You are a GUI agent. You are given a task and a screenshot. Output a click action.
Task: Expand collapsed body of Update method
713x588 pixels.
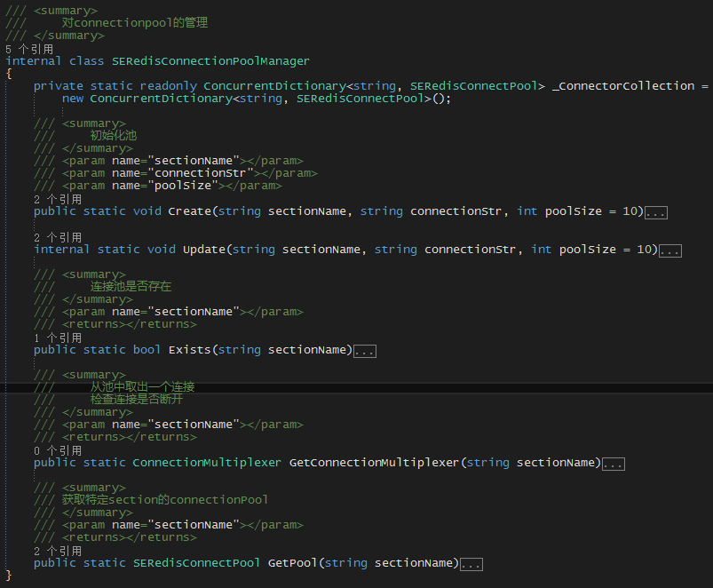pos(670,250)
